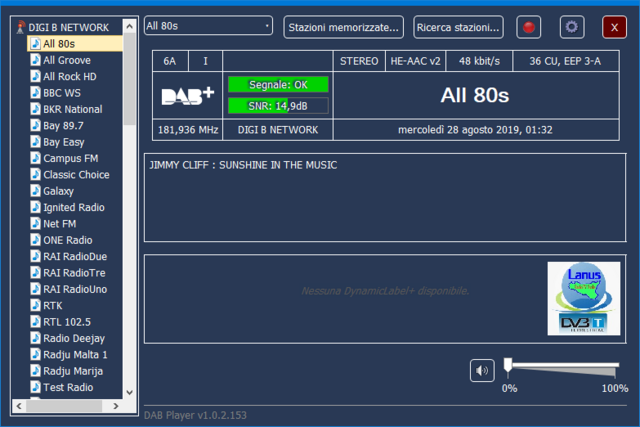
Task: Click the DAB Player v1.0.2.153 version text
Action: click(195, 415)
